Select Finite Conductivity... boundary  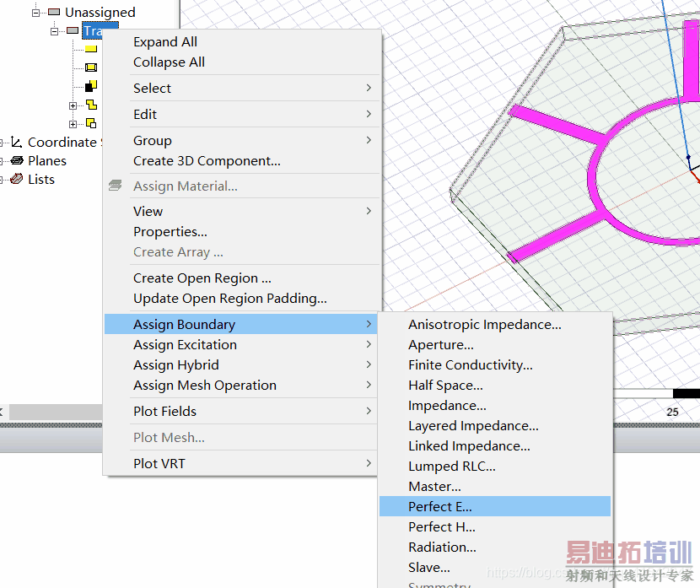(x=495, y=364)
